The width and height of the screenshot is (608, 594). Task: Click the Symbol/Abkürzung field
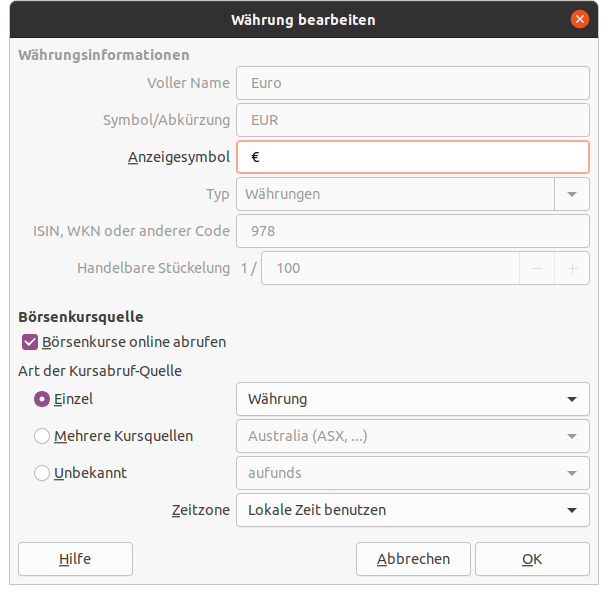tap(412, 120)
